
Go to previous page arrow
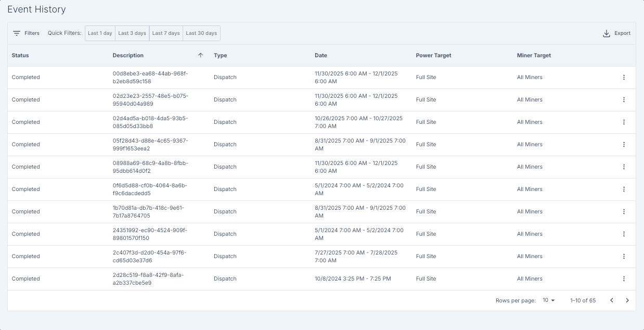[x=612, y=300]
